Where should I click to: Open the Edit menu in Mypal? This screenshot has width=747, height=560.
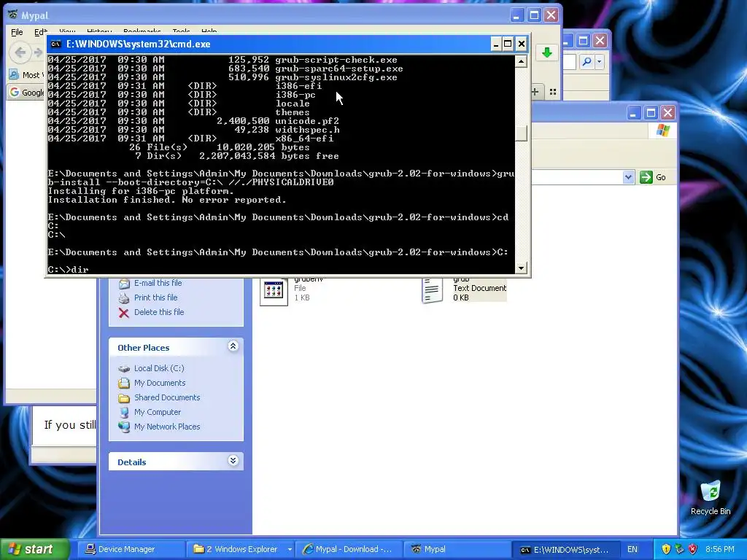point(40,32)
